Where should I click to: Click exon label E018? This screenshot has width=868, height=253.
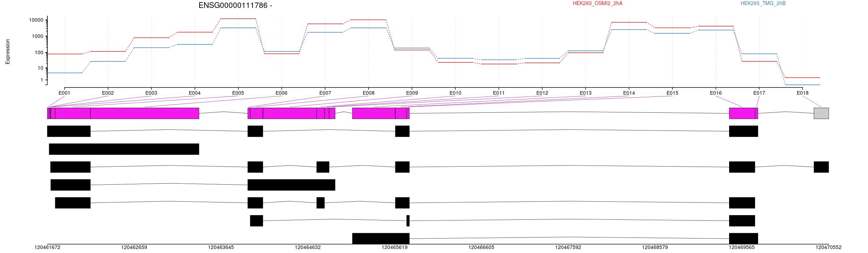pyautogui.click(x=803, y=93)
